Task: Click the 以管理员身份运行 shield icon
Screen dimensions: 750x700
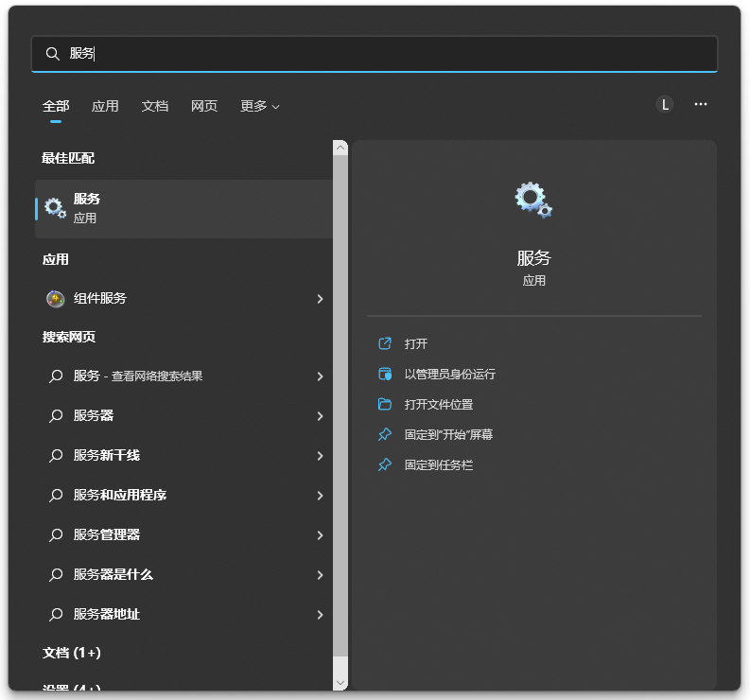Action: pyautogui.click(x=385, y=374)
